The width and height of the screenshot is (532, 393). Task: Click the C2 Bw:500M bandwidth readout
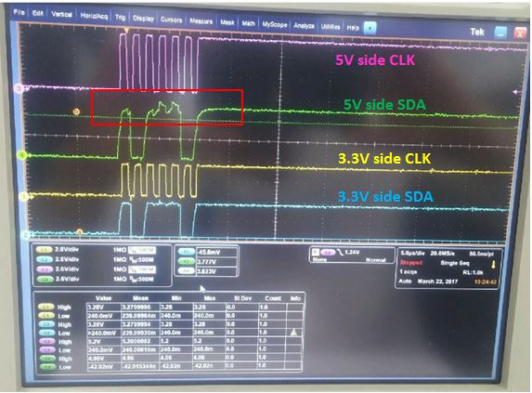tap(142, 260)
